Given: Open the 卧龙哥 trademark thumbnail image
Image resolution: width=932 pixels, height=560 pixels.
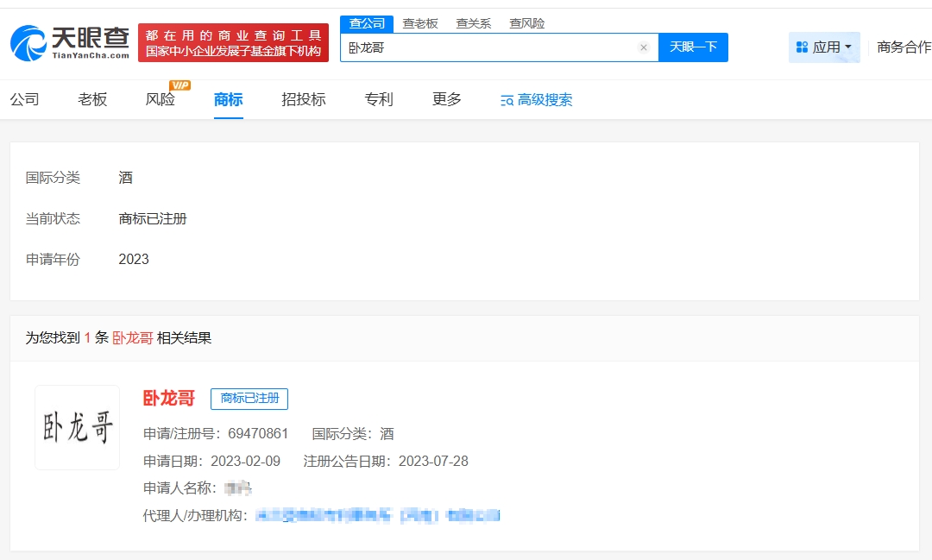Looking at the screenshot, I should click(78, 427).
